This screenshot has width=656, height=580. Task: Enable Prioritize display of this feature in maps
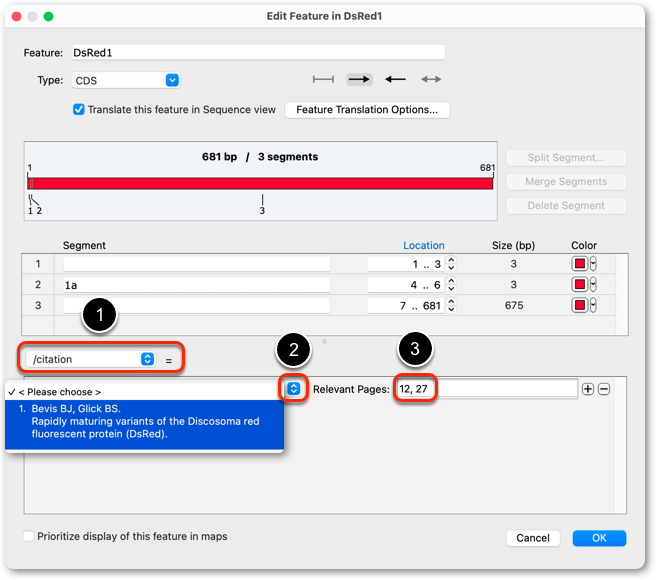click(x=28, y=536)
